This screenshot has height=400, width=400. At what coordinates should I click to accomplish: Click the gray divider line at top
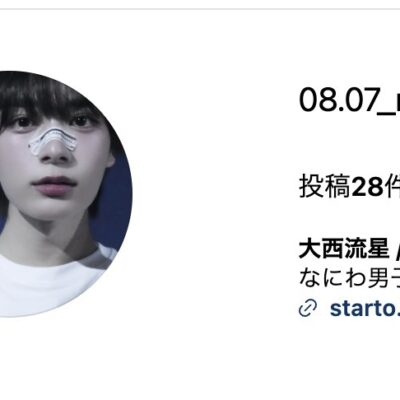click(x=200, y=9)
